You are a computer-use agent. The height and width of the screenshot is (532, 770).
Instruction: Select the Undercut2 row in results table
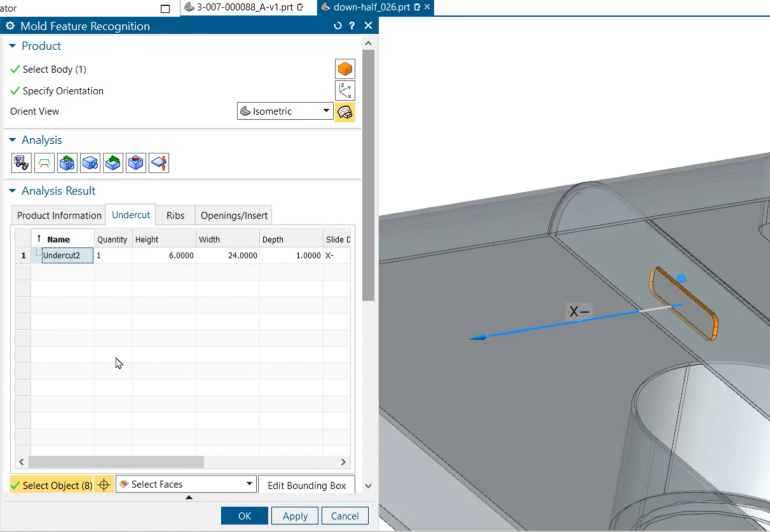coord(62,255)
